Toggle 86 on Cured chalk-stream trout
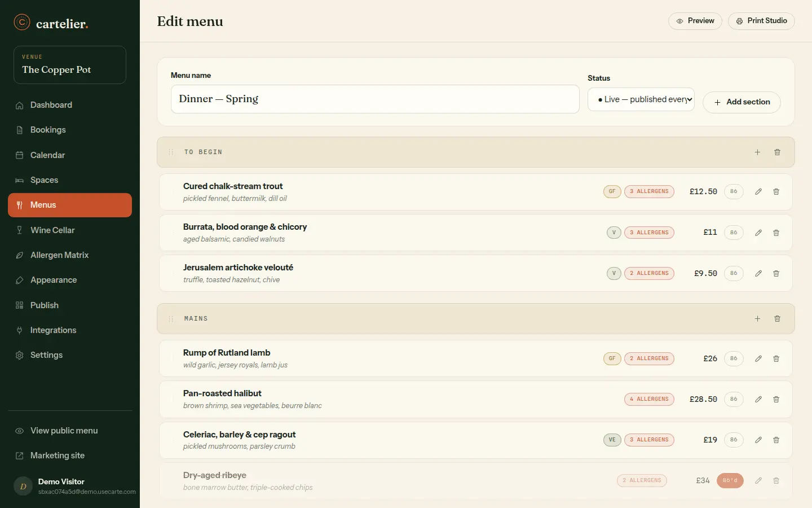Image resolution: width=812 pixels, height=508 pixels. pos(734,191)
